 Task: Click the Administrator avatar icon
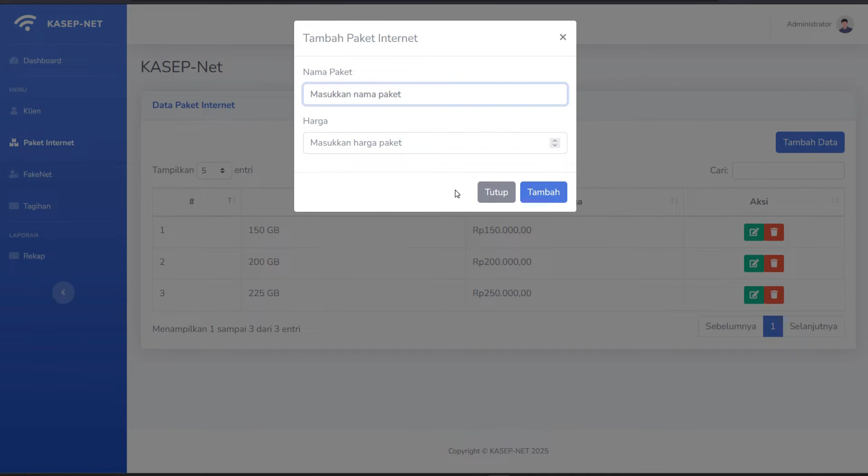pos(845,24)
